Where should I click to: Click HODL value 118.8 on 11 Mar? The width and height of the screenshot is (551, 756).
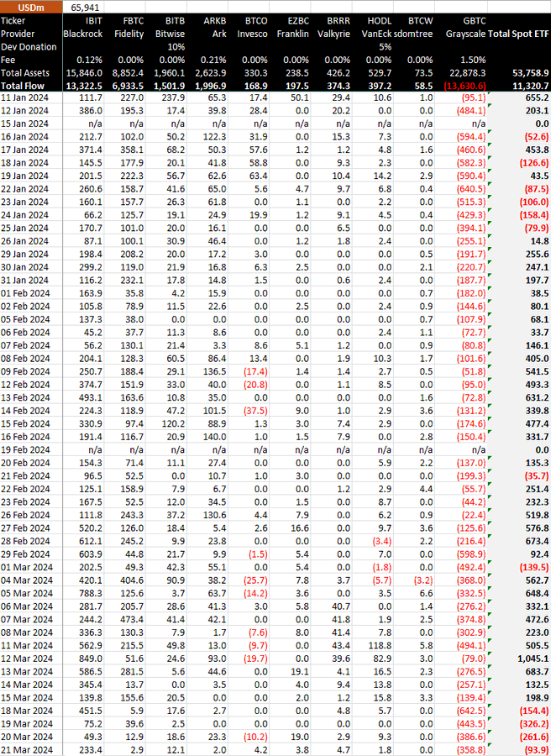(x=380, y=646)
